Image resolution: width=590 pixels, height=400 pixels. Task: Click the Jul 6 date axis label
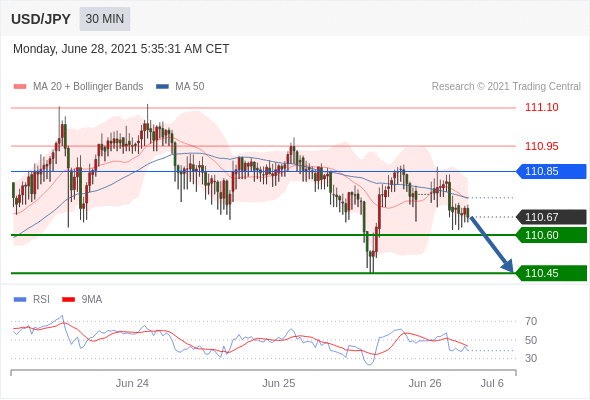point(492,383)
